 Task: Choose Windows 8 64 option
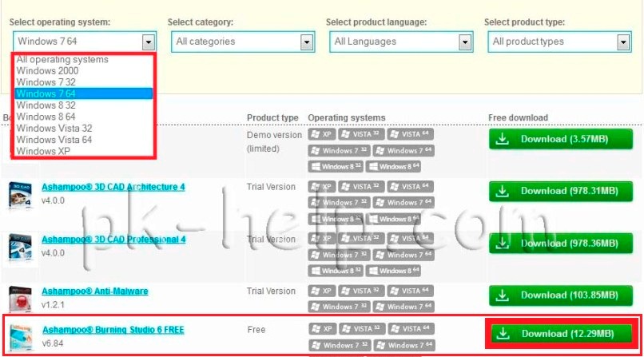(83, 117)
